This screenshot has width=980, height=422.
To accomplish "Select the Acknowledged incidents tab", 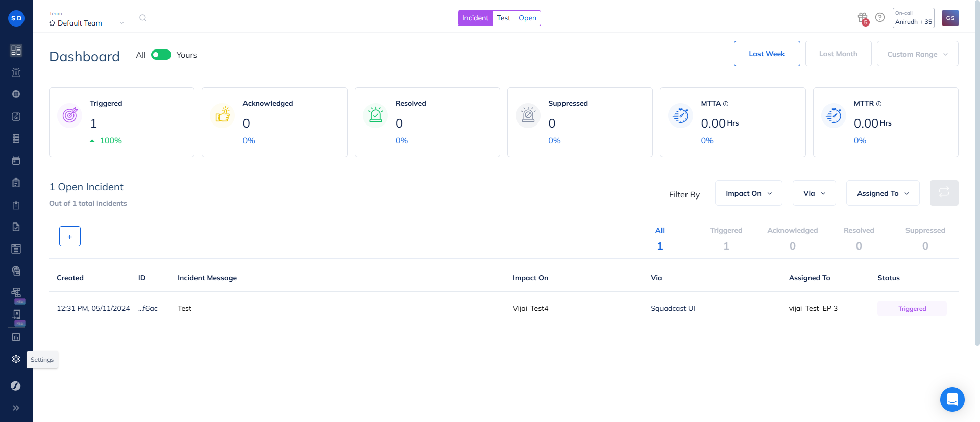I will click(x=792, y=238).
